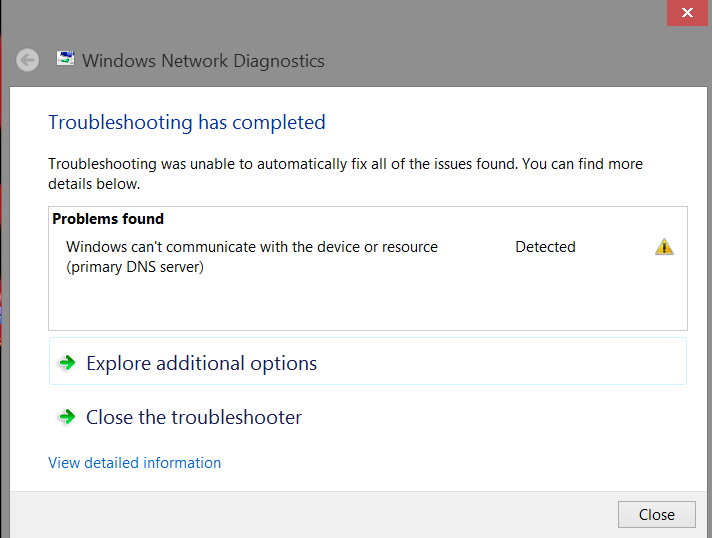Click the yellow warning triangle icon

[x=664, y=247]
